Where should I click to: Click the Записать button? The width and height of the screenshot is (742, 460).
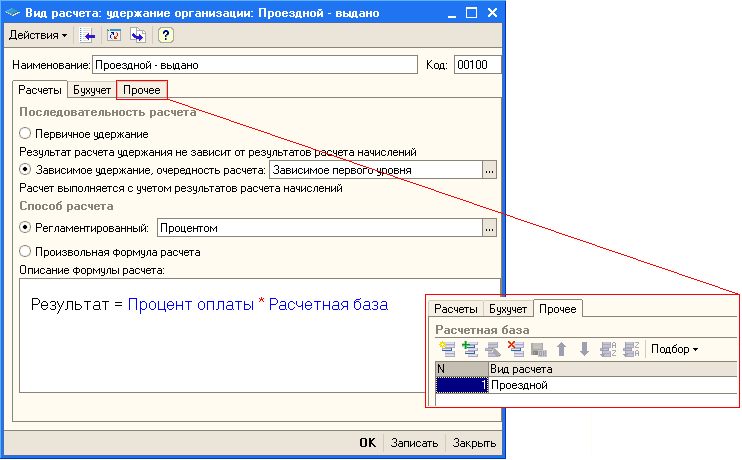pyautogui.click(x=414, y=443)
